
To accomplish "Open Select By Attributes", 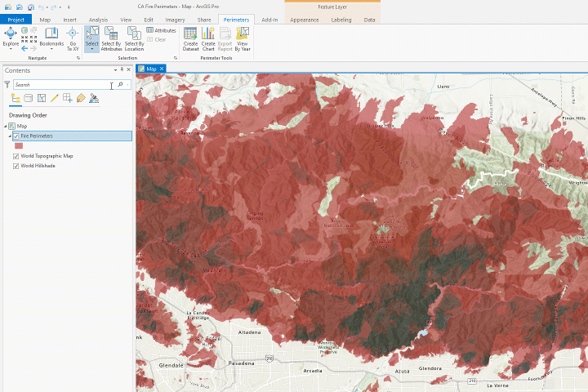I will [111, 39].
